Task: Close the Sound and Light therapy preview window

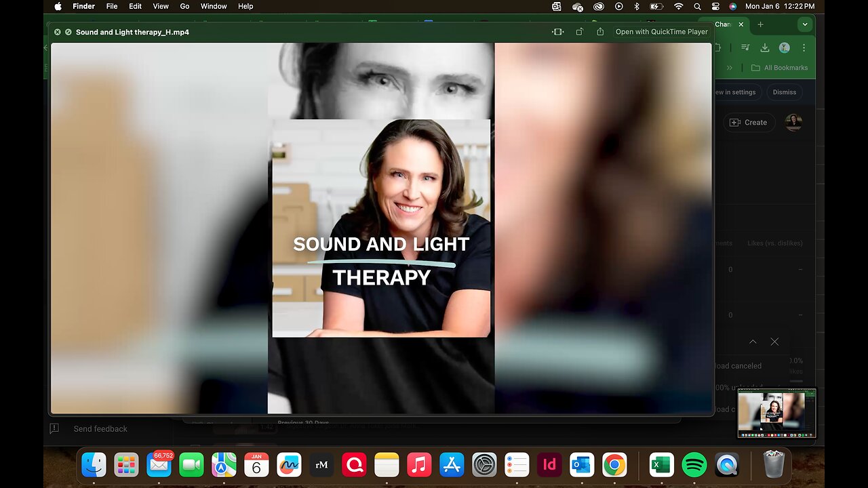Action: tap(58, 32)
